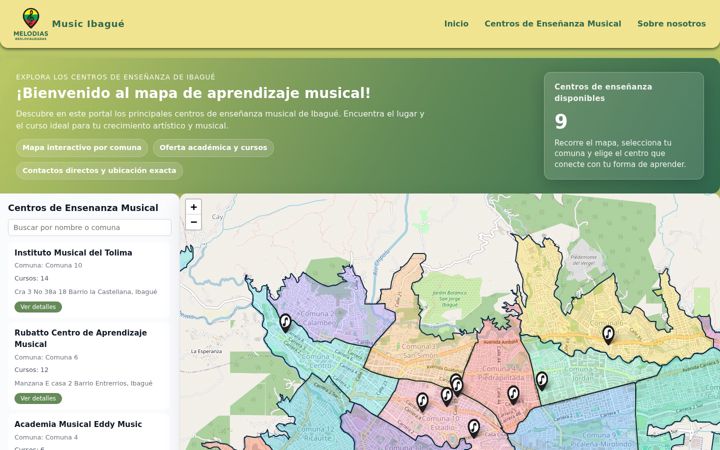The image size is (720, 450).
Task: Focus the Buscar por nombre o comuna field
Action: (x=90, y=227)
